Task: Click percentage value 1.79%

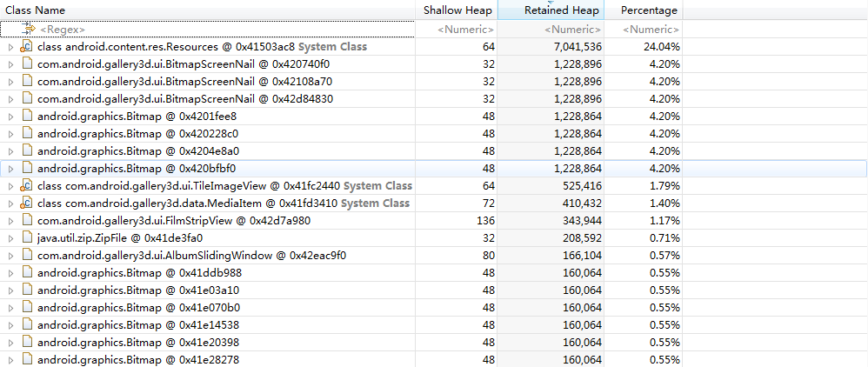Action: (x=664, y=186)
